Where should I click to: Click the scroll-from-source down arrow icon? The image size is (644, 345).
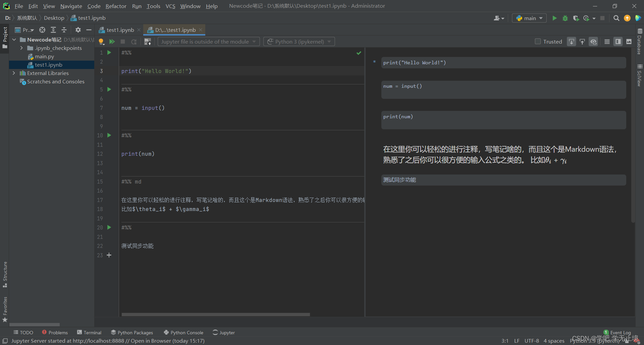[x=572, y=42]
